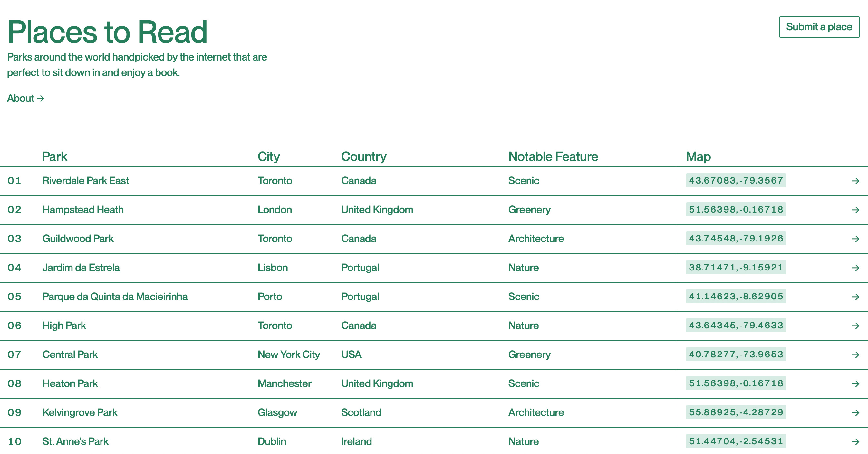Screen dimensions: 868x454
Task: Open map arrow for Heaton Park
Action: (x=855, y=383)
